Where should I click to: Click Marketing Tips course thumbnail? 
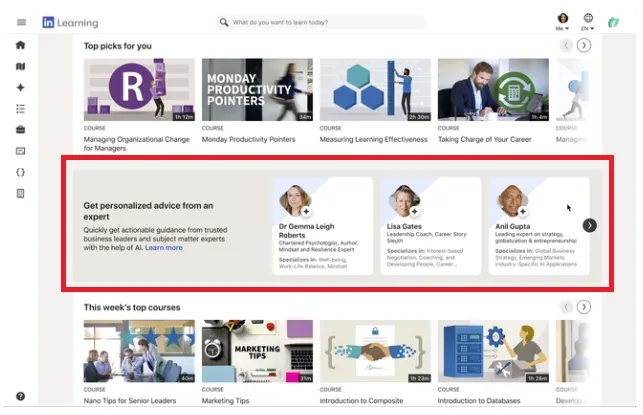tap(257, 351)
